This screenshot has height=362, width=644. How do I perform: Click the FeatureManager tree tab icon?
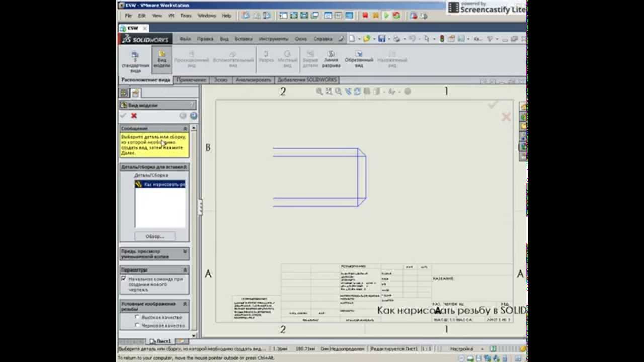pyautogui.click(x=124, y=93)
